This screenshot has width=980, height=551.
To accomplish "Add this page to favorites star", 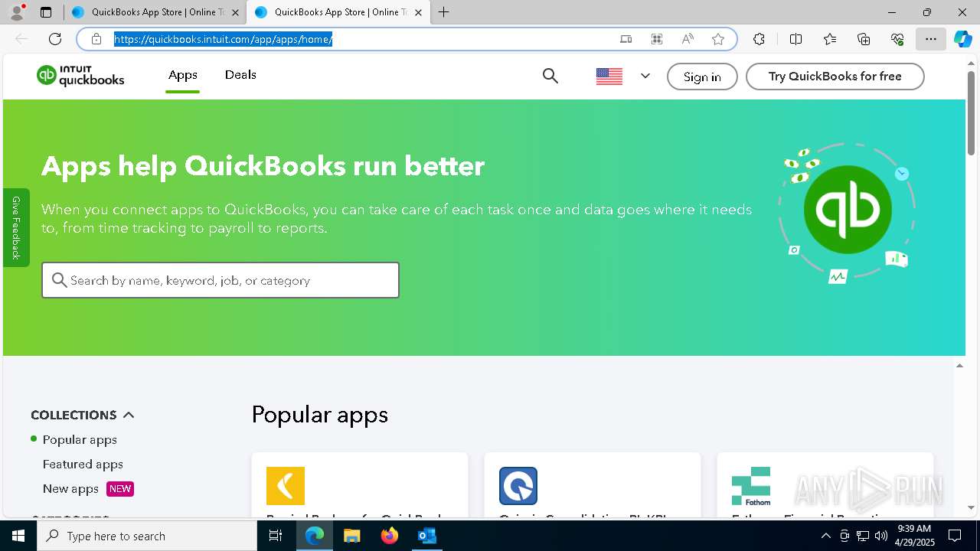I will point(718,39).
